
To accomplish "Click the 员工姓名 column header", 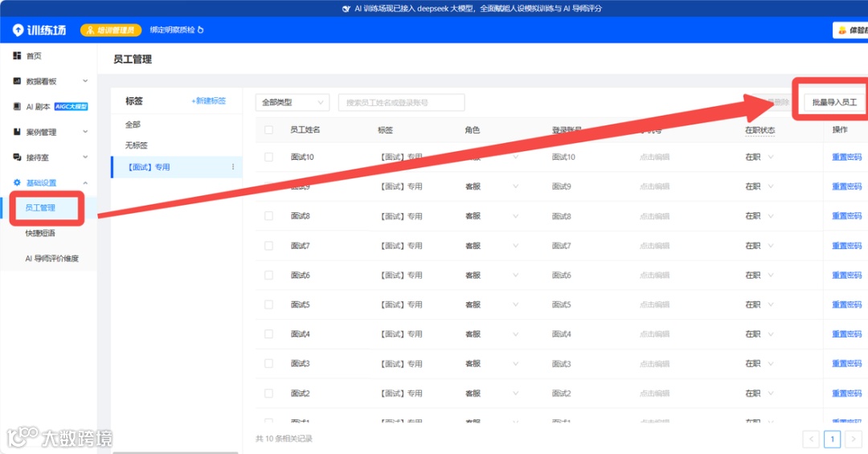I will point(305,130).
